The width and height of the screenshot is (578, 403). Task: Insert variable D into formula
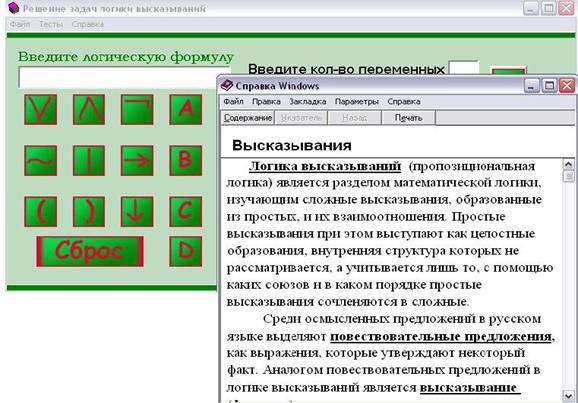pos(186,251)
